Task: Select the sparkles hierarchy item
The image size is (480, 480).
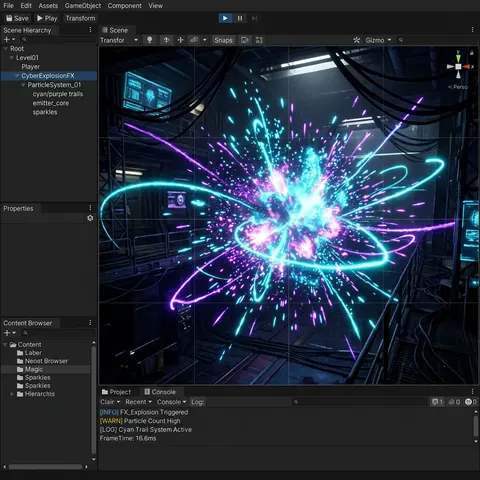Action: click(x=45, y=112)
